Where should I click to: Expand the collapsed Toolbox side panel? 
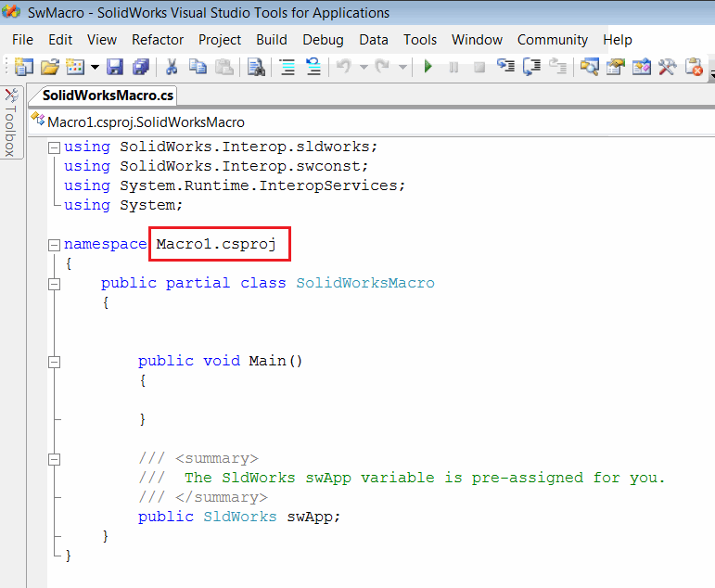tap(11, 122)
